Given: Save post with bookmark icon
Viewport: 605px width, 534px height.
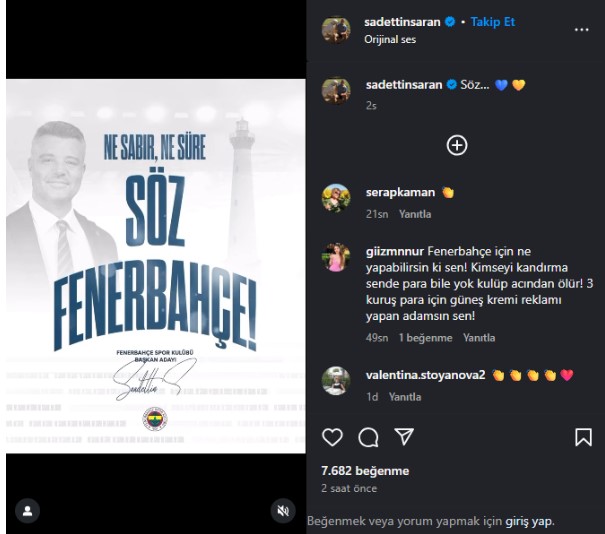Looking at the screenshot, I should tap(583, 437).
